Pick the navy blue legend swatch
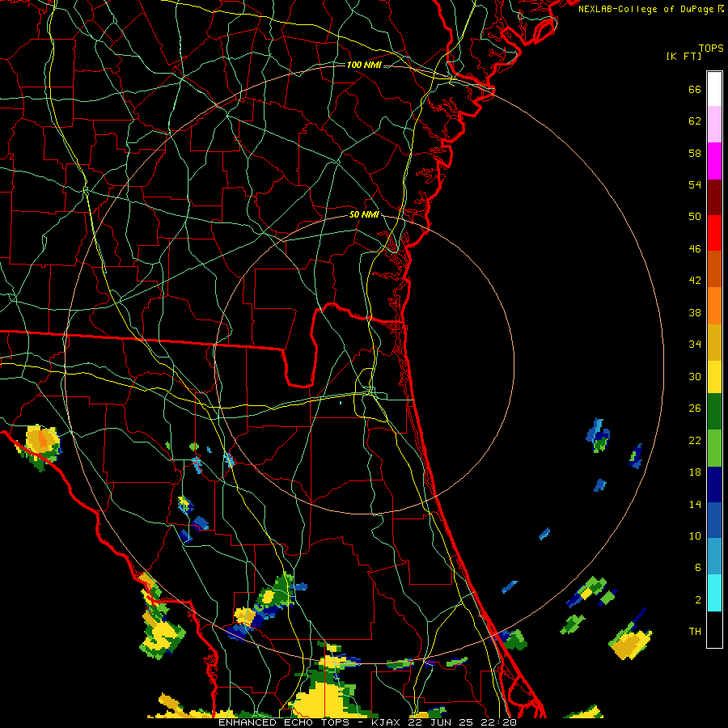 [714, 485]
